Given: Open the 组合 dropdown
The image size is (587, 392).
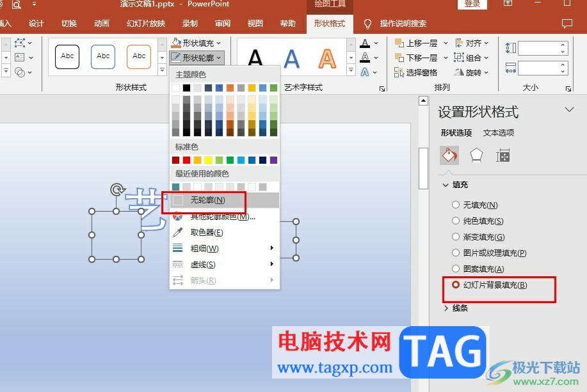Looking at the screenshot, I should coord(472,58).
